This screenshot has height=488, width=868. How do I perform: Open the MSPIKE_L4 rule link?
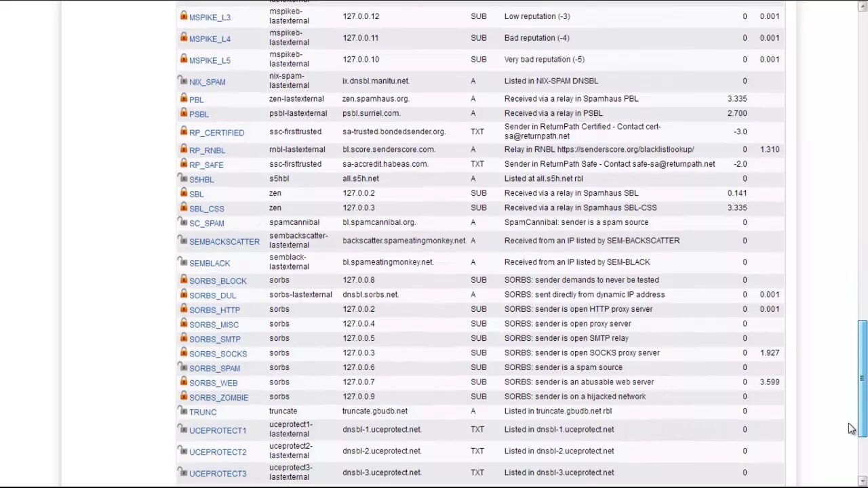point(210,39)
